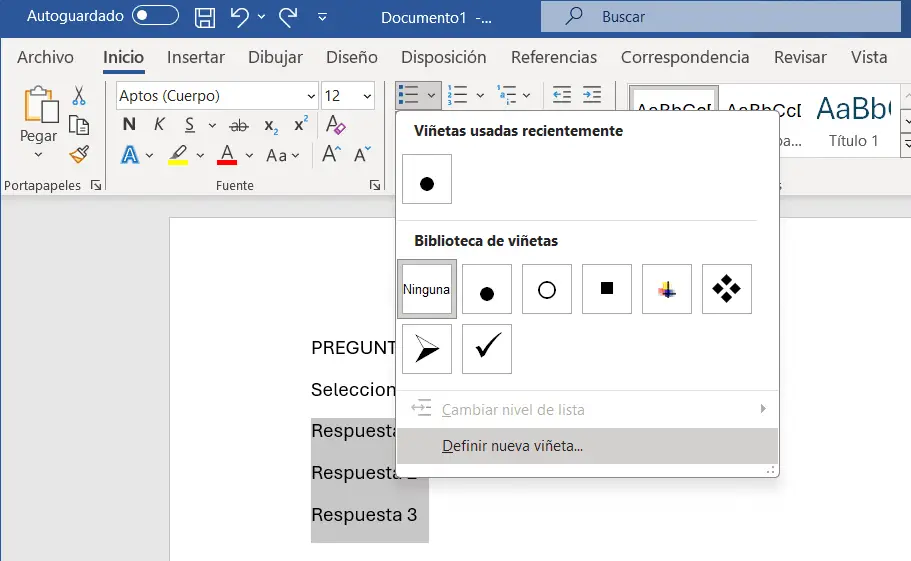The height and width of the screenshot is (561, 911).
Task: Click the Increase font size icon
Action: point(331,154)
